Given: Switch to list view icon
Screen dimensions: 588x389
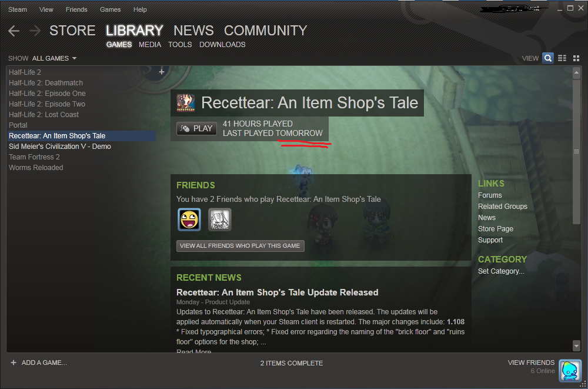Looking at the screenshot, I should pos(562,58).
